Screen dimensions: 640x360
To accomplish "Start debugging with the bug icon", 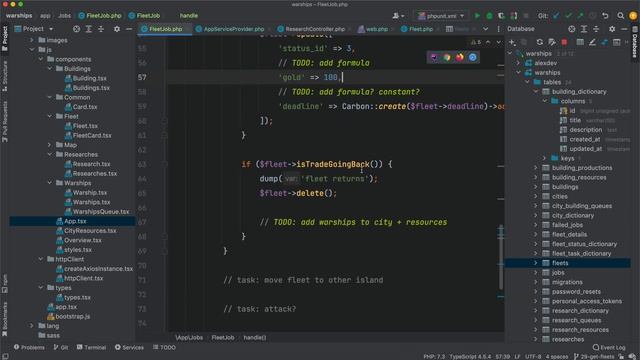I will (x=489, y=16).
